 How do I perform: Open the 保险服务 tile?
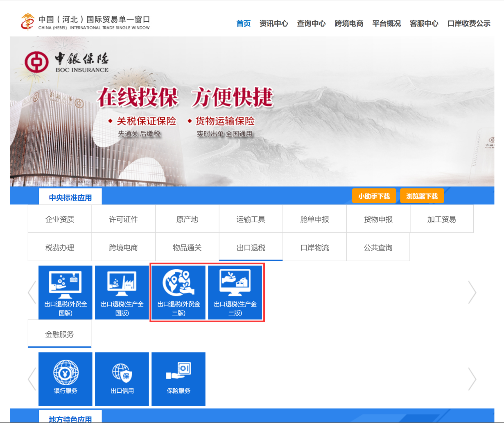(x=179, y=379)
